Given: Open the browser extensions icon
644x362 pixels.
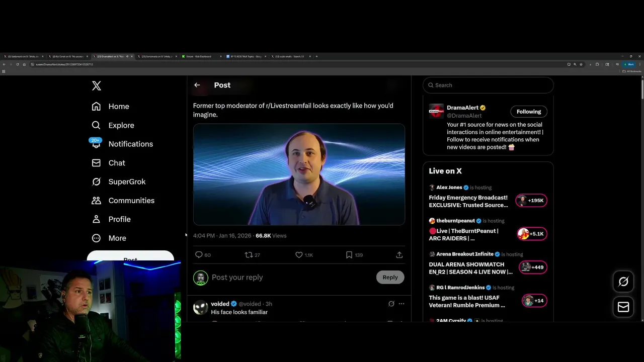Looking at the screenshot, I should point(597,64).
